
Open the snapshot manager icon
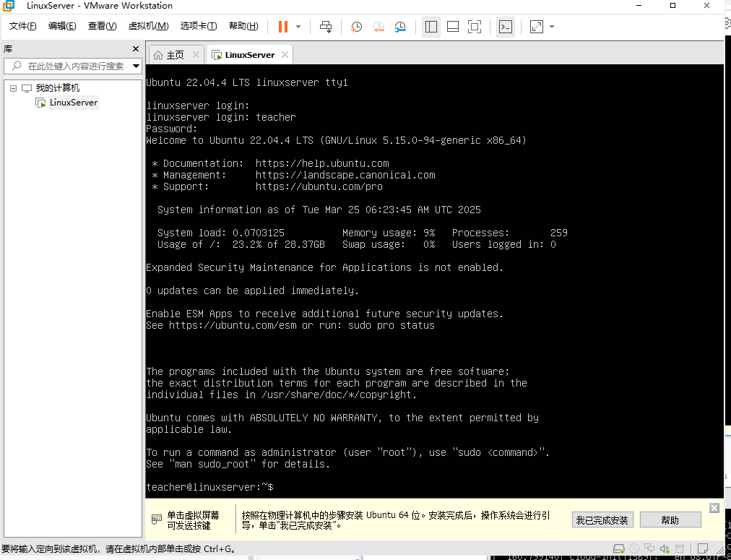pyautogui.click(x=400, y=27)
